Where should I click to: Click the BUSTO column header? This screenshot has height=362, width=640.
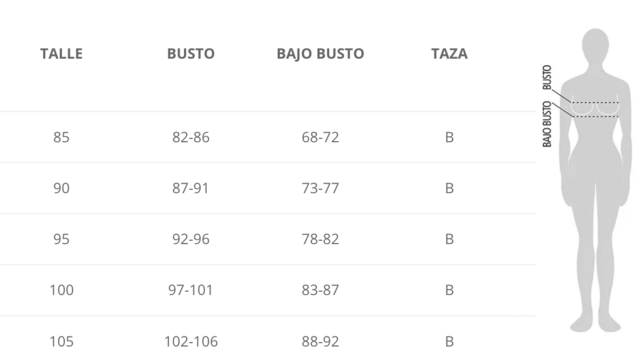pos(191,53)
